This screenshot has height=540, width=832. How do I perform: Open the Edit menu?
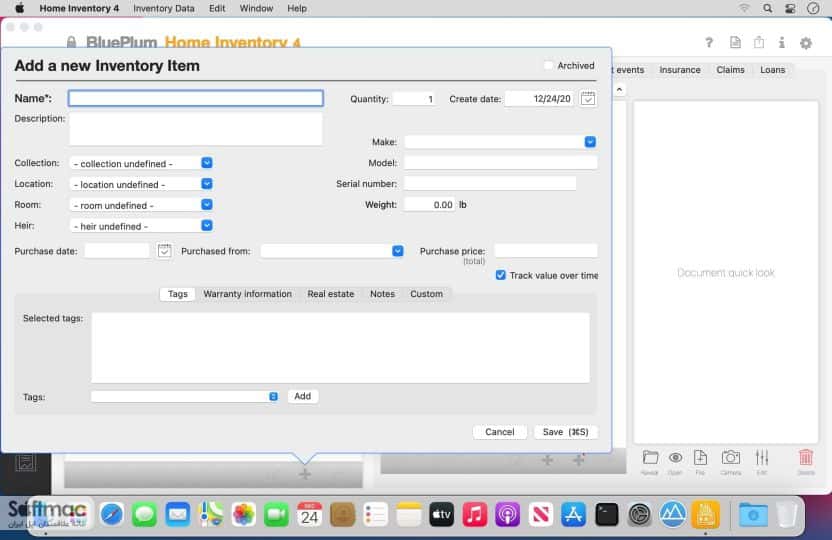pos(217,8)
